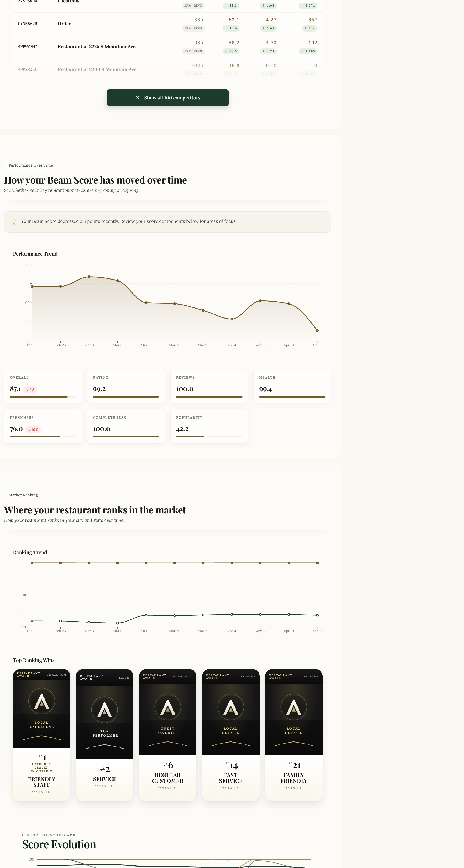464x868 pixels.
Task: Expand the Show all 100 competitors button
Action: point(168,98)
